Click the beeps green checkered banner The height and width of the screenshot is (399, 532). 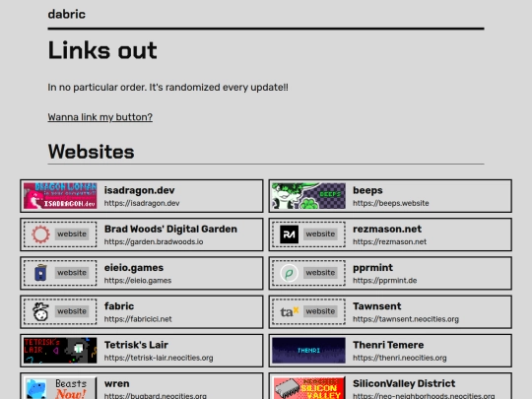pos(308,196)
